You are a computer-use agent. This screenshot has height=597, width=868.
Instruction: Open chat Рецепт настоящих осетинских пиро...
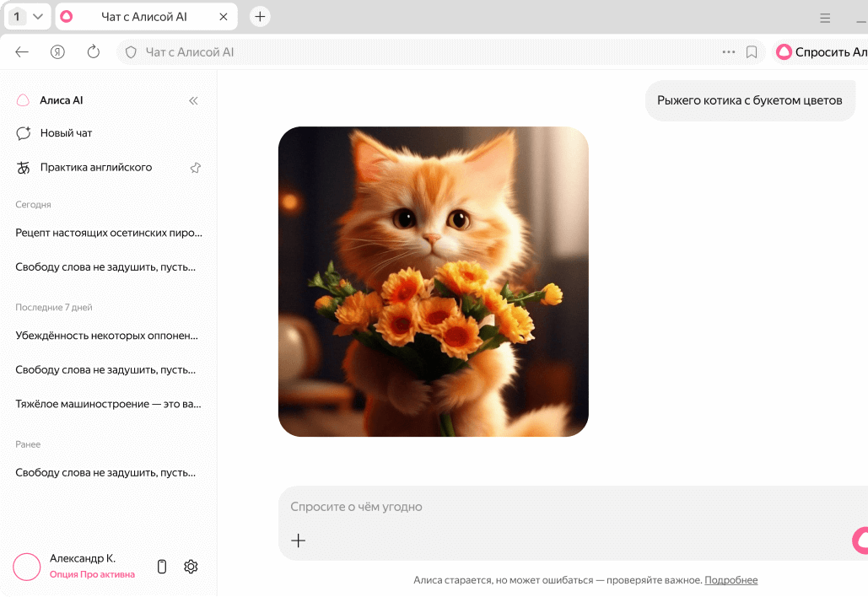pyautogui.click(x=109, y=233)
